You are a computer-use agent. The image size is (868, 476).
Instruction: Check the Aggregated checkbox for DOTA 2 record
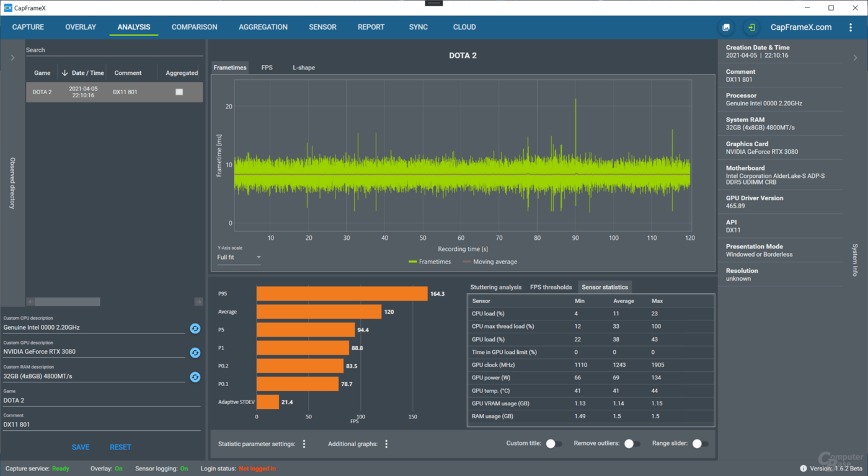click(x=179, y=92)
